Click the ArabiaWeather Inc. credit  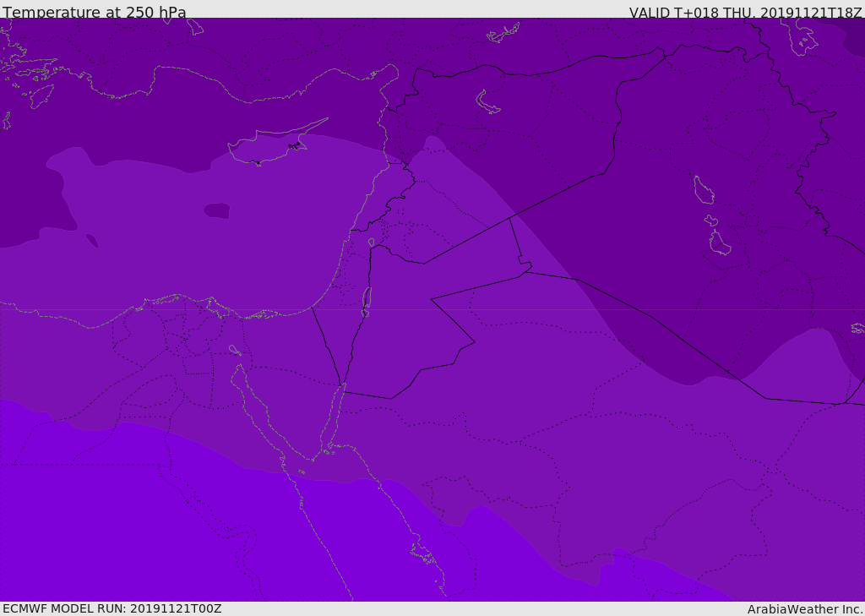point(805,608)
